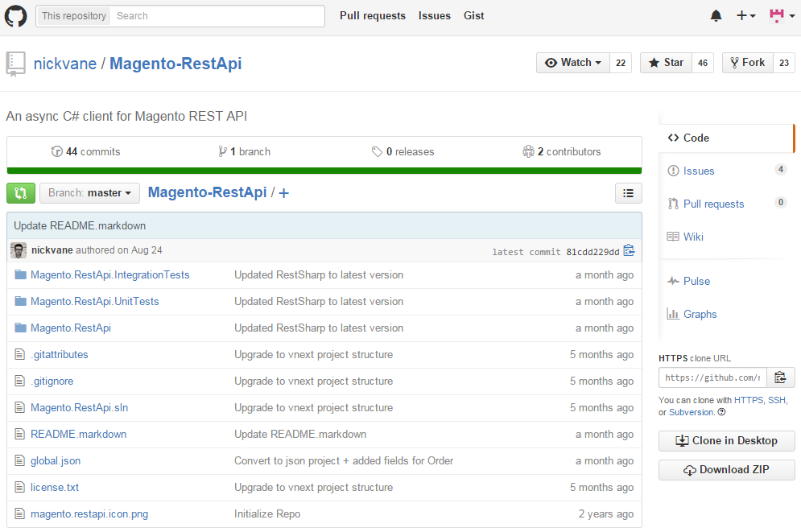Copy the latest commit SHA clipboard icon

tap(629, 250)
